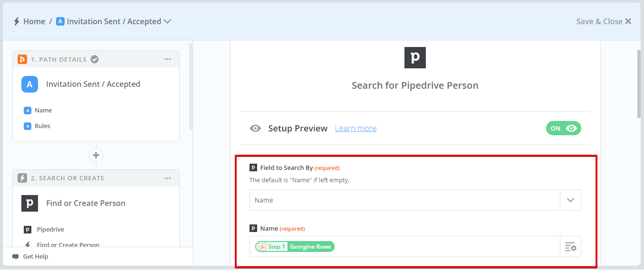Click the large Pipedrive logo above the form
Viewport: 644px width, 270px height.
[415, 57]
